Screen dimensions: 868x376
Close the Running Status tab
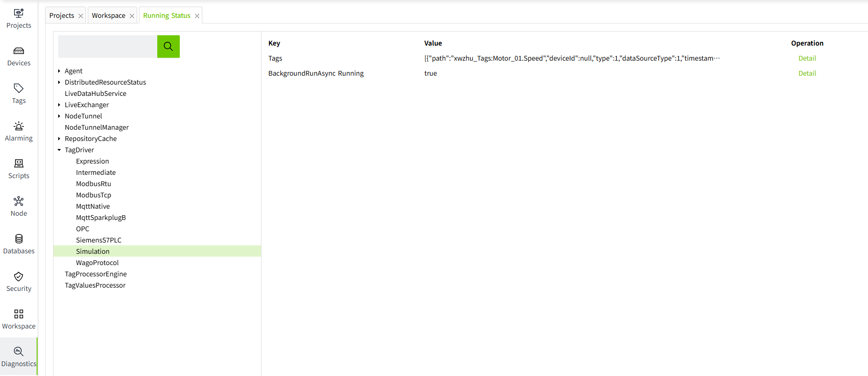click(197, 16)
